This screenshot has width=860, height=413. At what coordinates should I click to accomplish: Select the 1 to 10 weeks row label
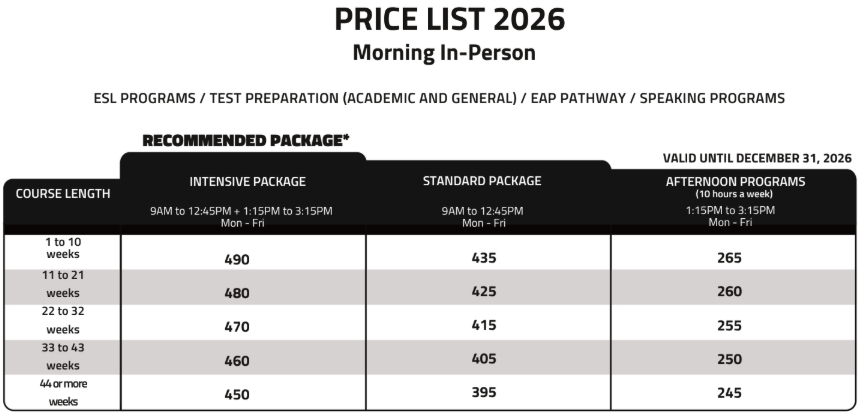[62, 248]
